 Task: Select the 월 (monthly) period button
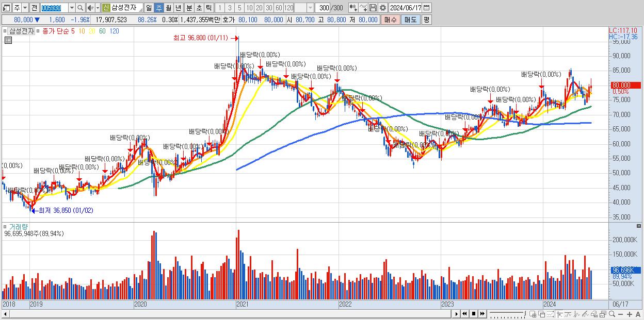168,8
